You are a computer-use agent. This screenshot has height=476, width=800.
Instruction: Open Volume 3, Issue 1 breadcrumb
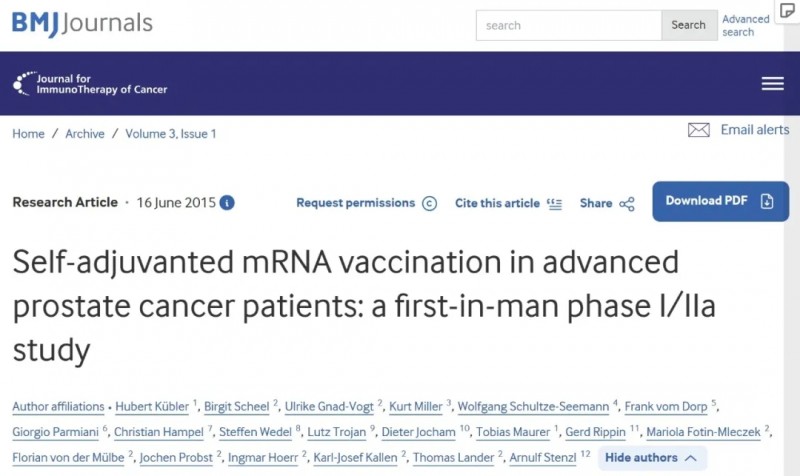coord(171,134)
